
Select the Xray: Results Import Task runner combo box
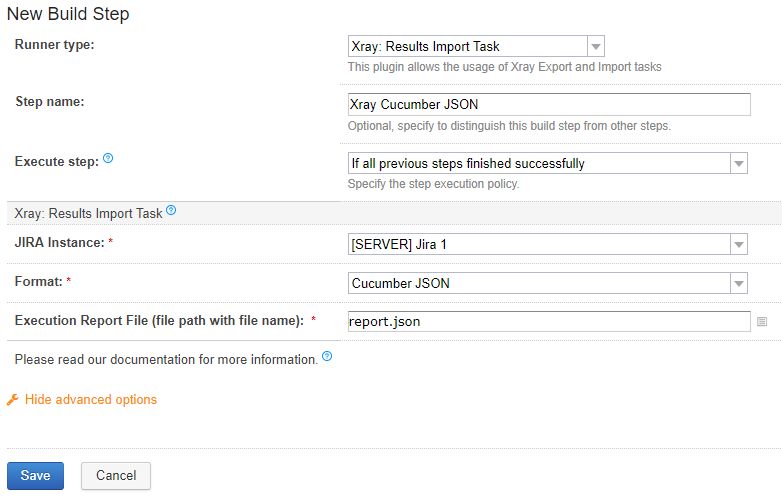[476, 46]
